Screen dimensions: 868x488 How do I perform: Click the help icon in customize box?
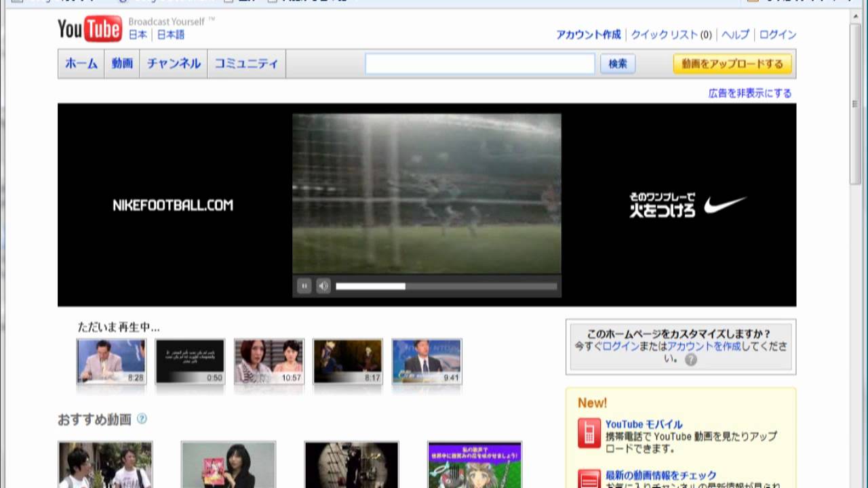690,360
